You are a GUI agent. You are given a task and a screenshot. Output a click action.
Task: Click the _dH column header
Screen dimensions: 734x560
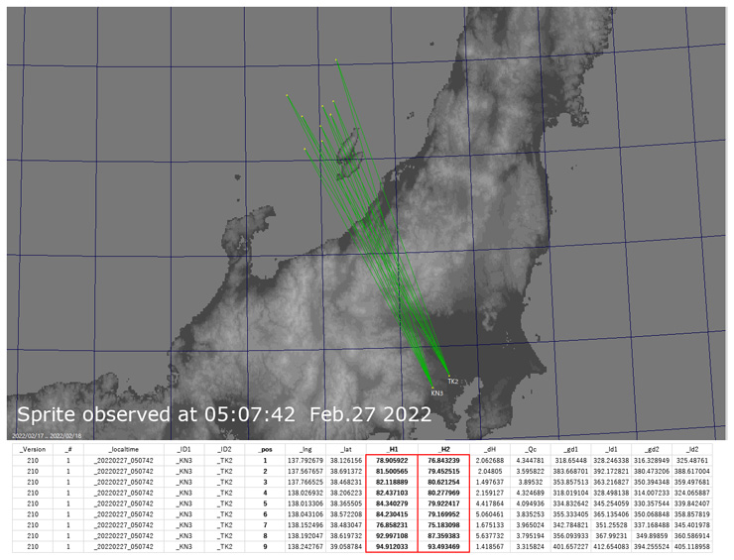click(490, 450)
